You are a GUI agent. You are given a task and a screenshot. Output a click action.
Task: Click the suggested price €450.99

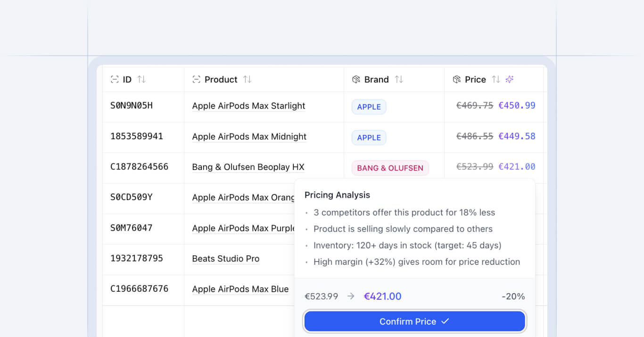point(517,106)
